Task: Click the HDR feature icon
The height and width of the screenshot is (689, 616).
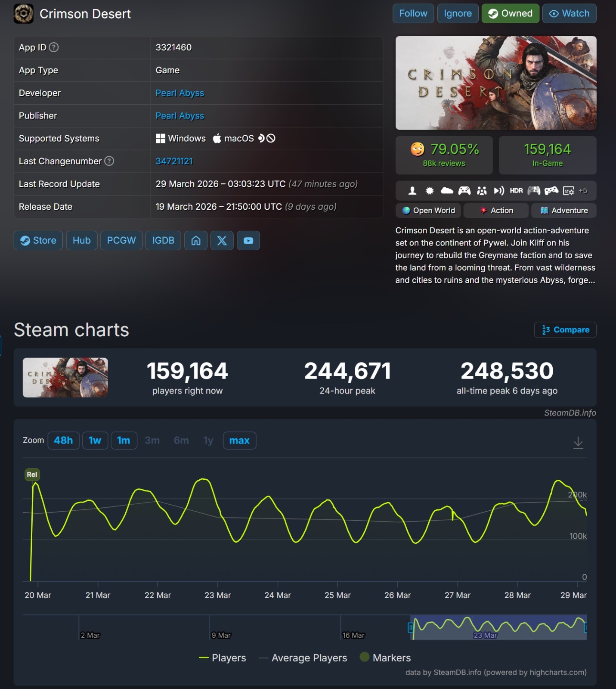Action: pyautogui.click(x=516, y=191)
